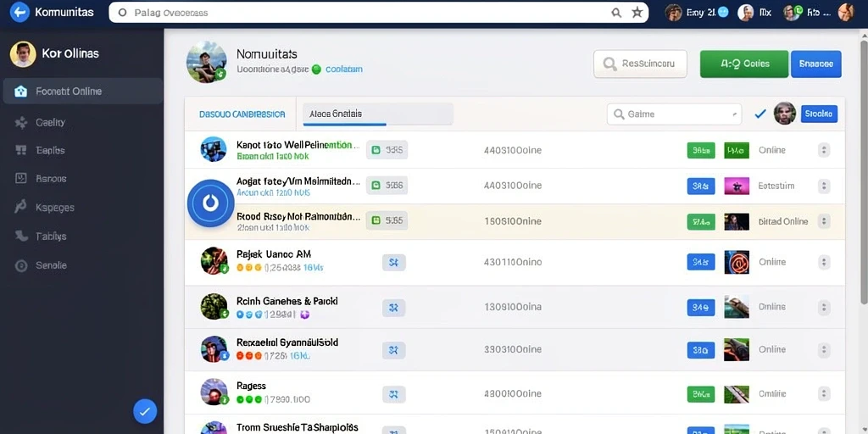Click the blue back arrow beside Komunitas
The image size is (868, 434).
[19, 12]
